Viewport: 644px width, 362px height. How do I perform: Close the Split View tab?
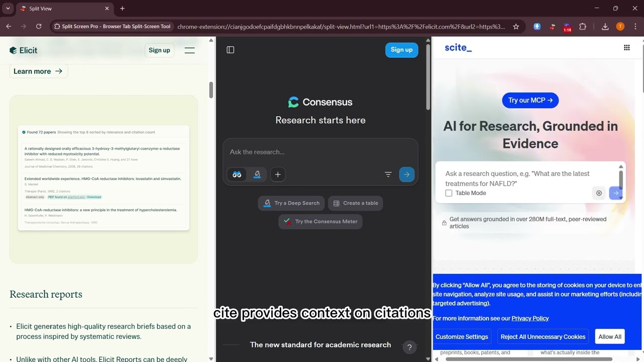click(x=107, y=9)
